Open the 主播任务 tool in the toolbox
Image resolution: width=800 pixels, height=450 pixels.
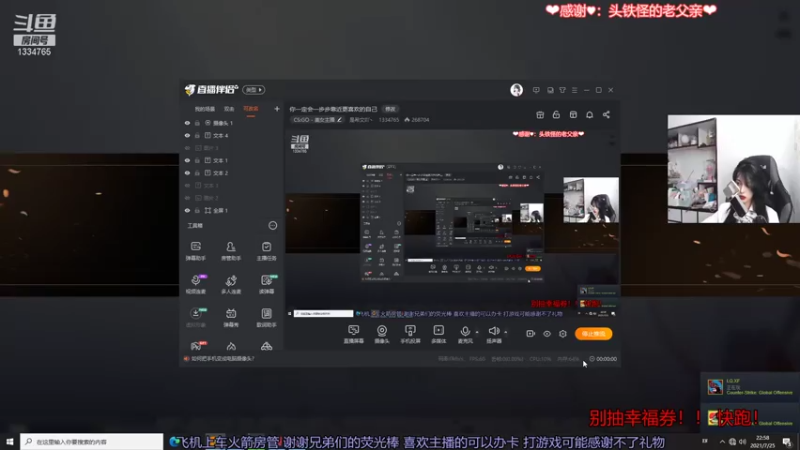coord(266,251)
